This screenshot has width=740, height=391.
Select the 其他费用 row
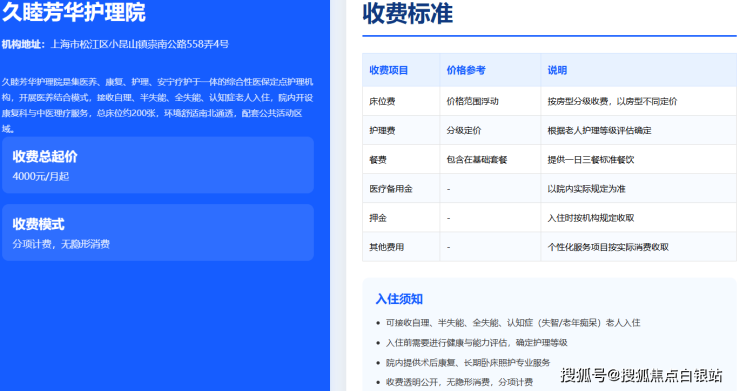549,247
